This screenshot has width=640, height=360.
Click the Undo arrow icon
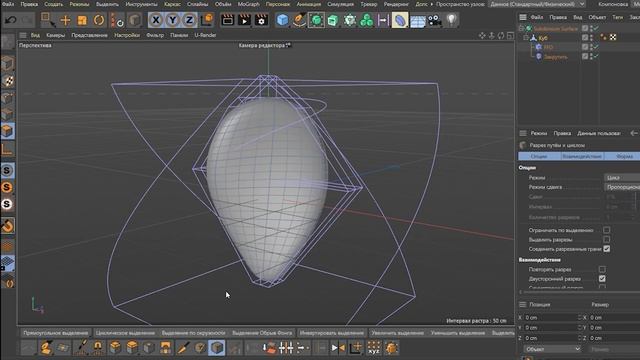pyautogui.click(x=11, y=20)
